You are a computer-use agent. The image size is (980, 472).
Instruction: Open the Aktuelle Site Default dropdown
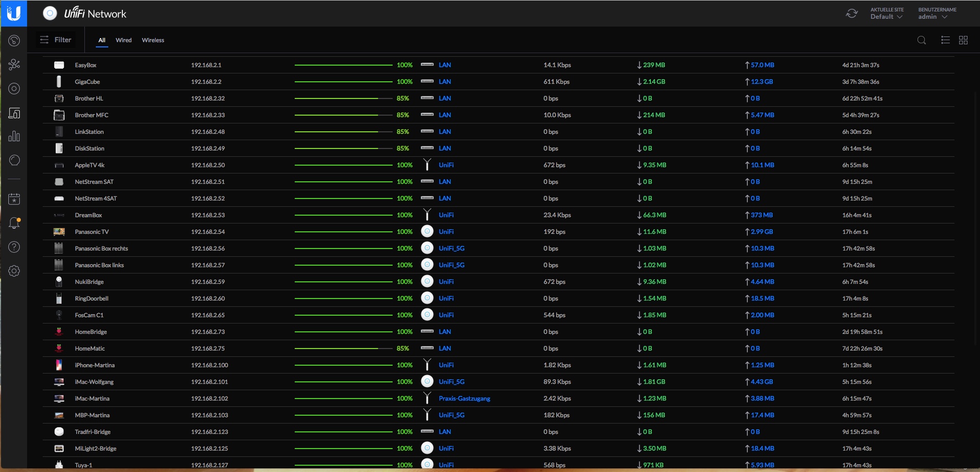pos(886,14)
